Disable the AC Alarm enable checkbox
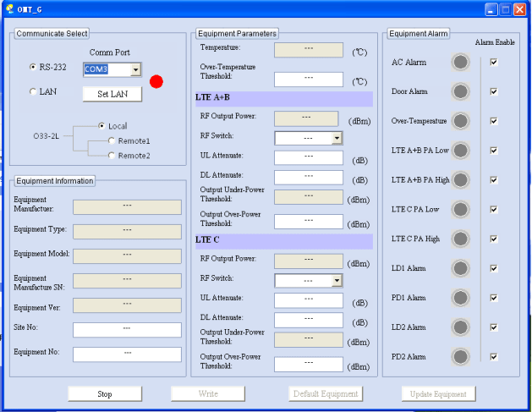Image resolution: width=532 pixels, height=412 pixels. 494,62
